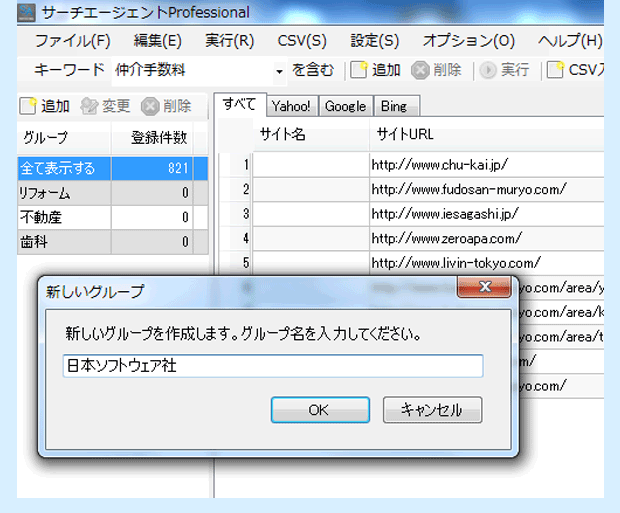
Task: Select the リフォーム group
Action: (x=113, y=193)
